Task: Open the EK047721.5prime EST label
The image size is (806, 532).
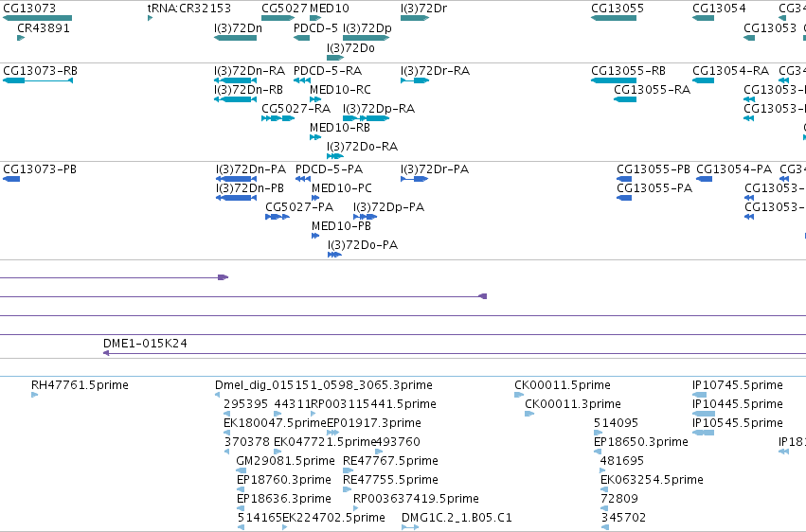Action: pos(325,442)
